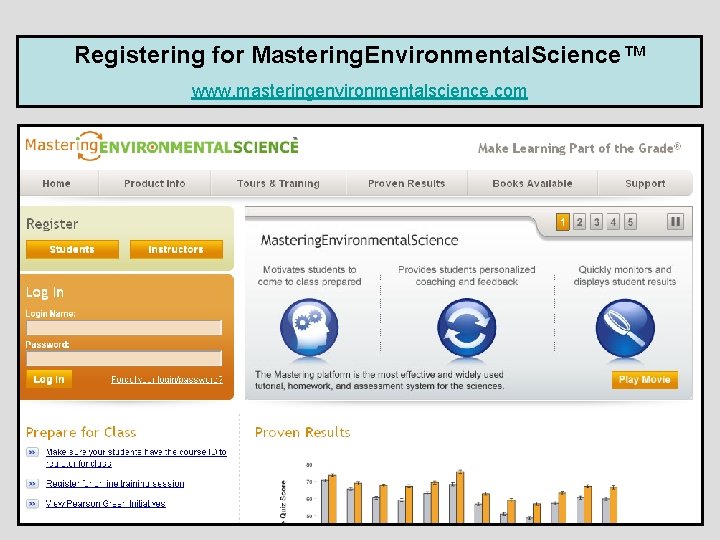
Task: Click the Students register button
Action: (72, 249)
